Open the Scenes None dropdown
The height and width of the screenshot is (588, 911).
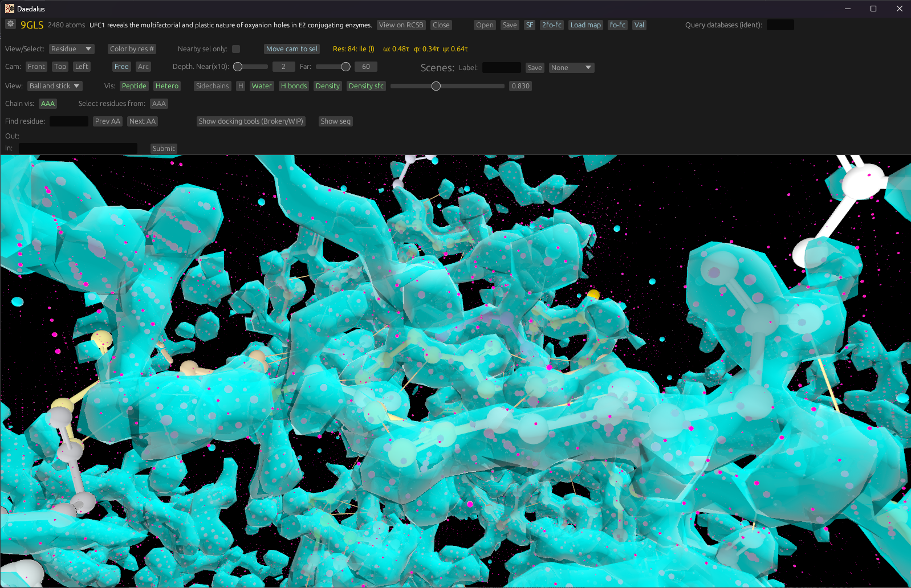click(x=571, y=68)
